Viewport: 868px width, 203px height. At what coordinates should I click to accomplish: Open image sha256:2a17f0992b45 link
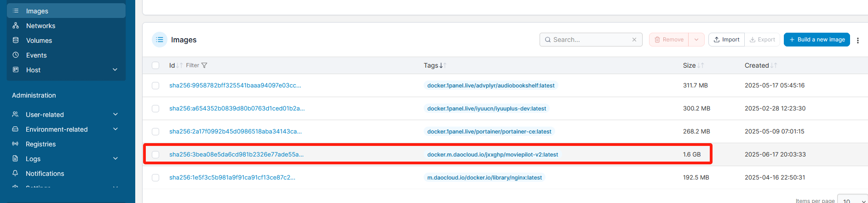pyautogui.click(x=236, y=131)
